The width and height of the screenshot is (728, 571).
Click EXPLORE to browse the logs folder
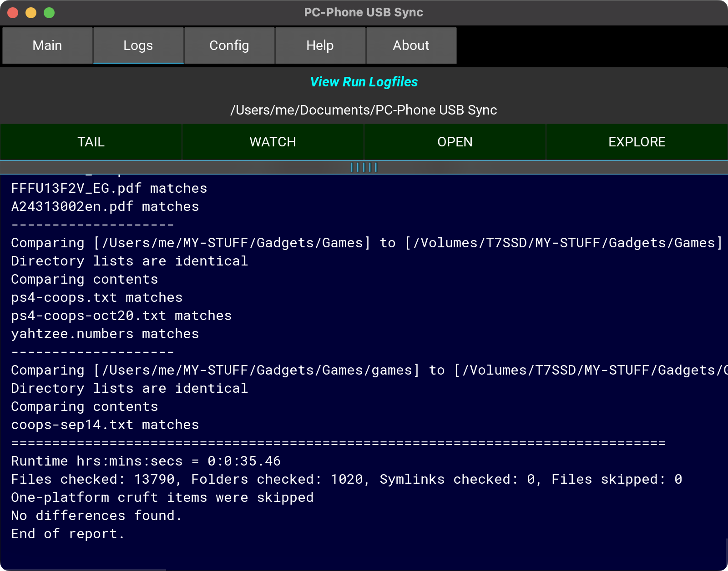(637, 142)
